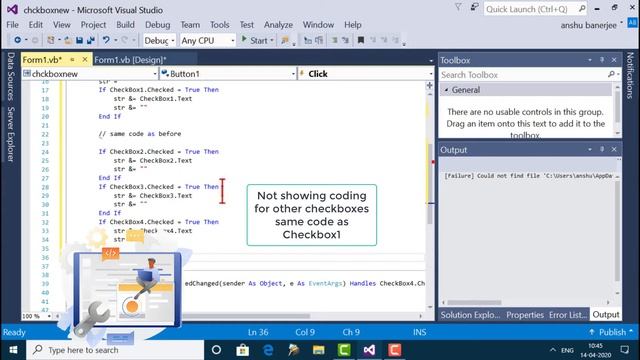The width and height of the screenshot is (640, 360).
Task: Click the comment '// same code as before'
Action: click(x=140, y=134)
